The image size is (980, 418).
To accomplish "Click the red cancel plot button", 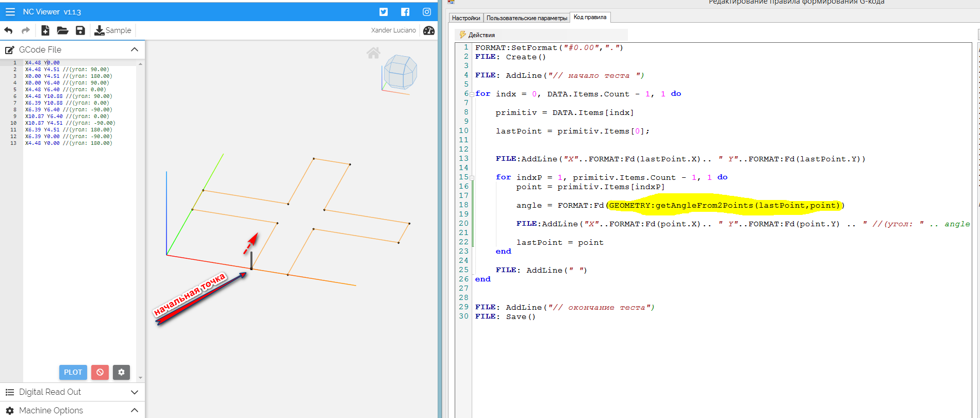I will pos(100,372).
